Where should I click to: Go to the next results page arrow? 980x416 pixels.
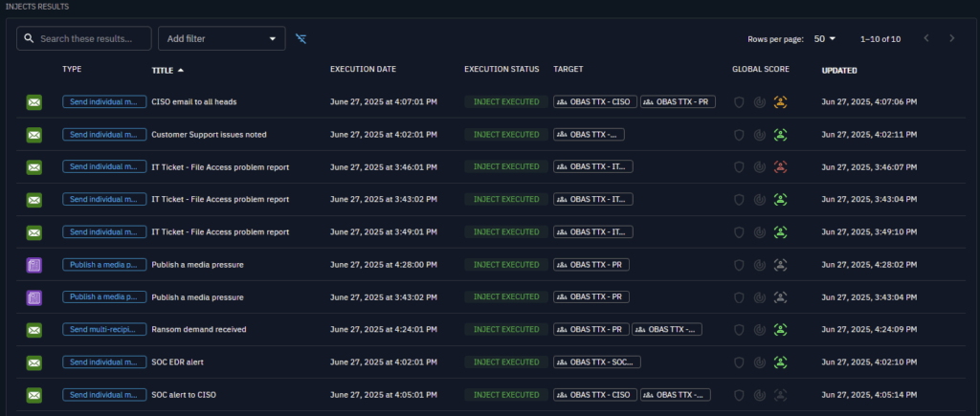[951, 38]
